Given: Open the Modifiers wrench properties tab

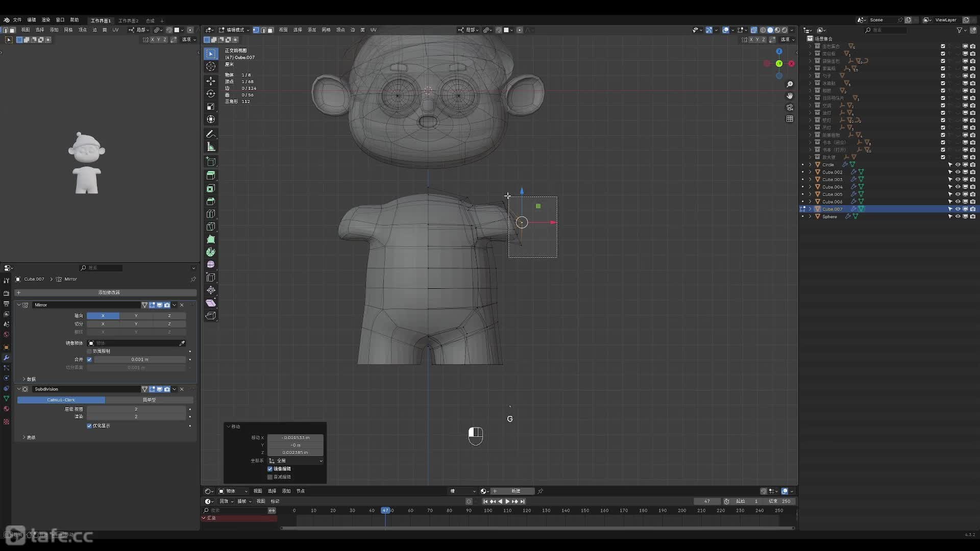Looking at the screenshot, I should pyautogui.click(x=6, y=358).
